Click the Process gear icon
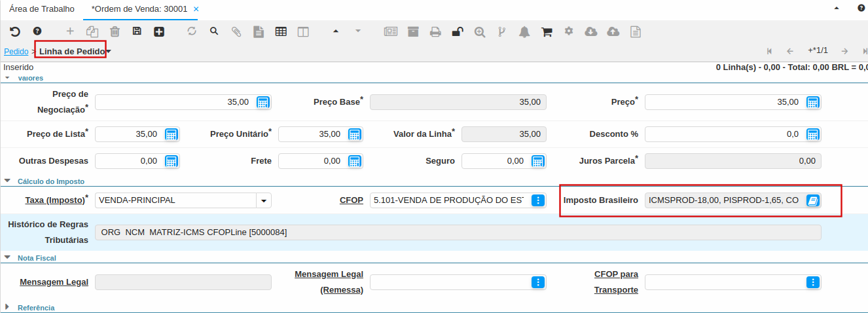868x313 pixels. coord(569,31)
